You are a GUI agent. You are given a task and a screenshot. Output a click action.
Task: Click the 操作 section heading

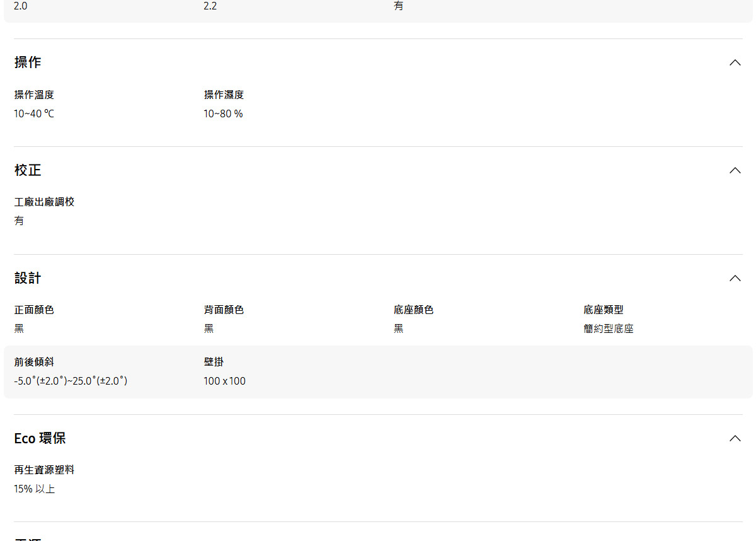coord(28,62)
